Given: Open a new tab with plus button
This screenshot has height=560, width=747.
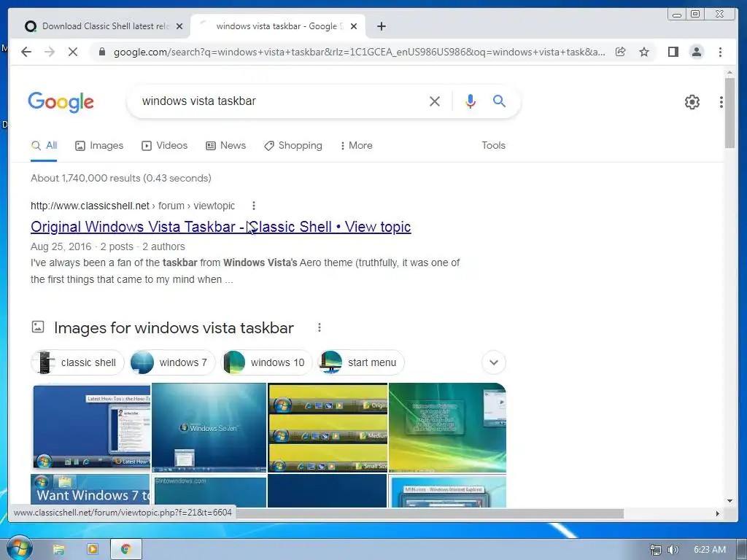Looking at the screenshot, I should 381,26.
